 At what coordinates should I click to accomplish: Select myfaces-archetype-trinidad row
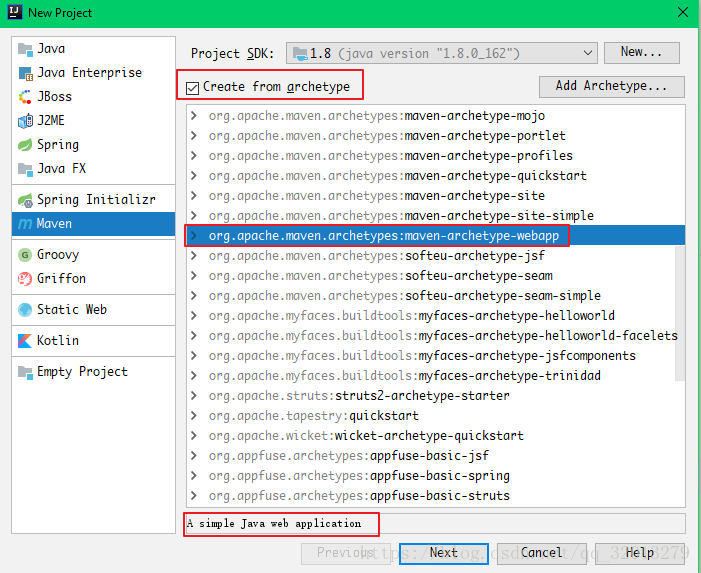[x=435, y=376]
